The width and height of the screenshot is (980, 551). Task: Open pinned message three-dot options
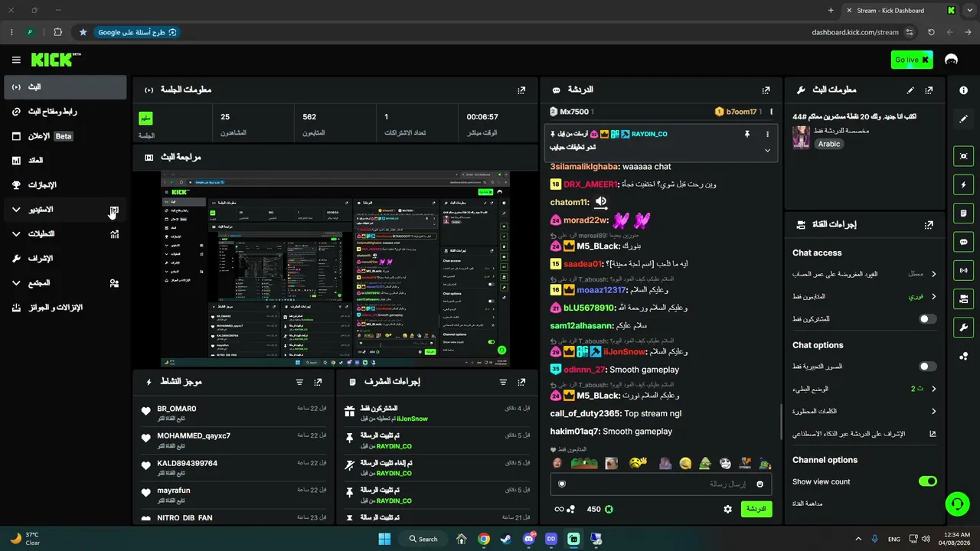pos(767,134)
